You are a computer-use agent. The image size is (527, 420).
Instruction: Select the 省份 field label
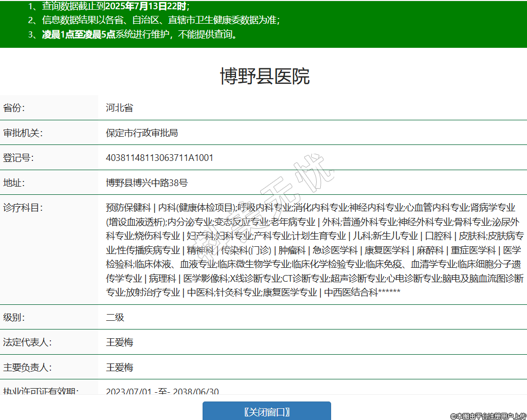click(14, 108)
